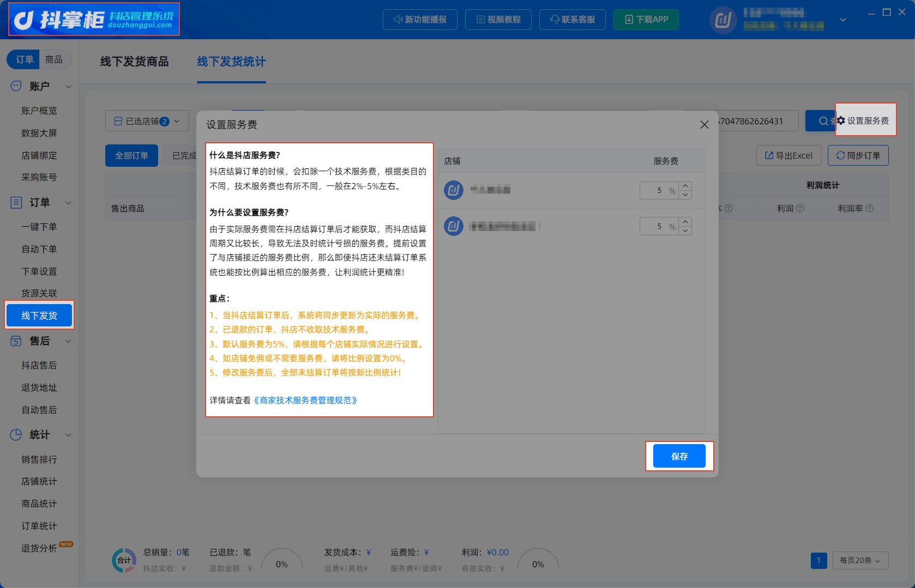
Task: Open 一键下单 page
Action: tap(39, 227)
